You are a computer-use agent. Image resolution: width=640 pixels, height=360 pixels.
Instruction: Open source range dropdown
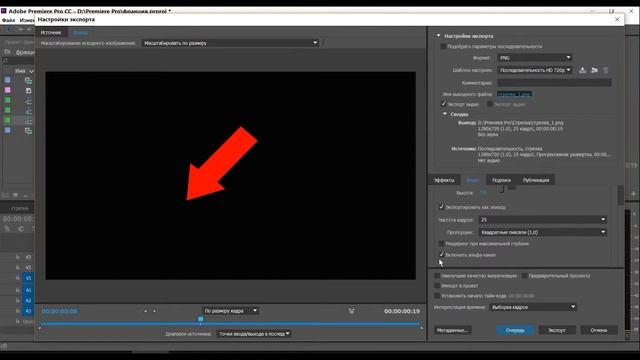point(253,333)
